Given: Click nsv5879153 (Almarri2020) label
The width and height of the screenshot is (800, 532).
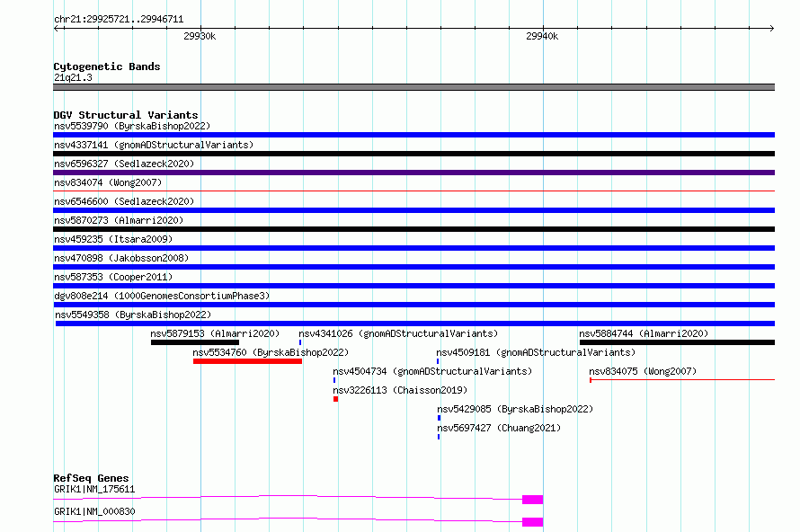Looking at the screenshot, I should coord(215,333).
